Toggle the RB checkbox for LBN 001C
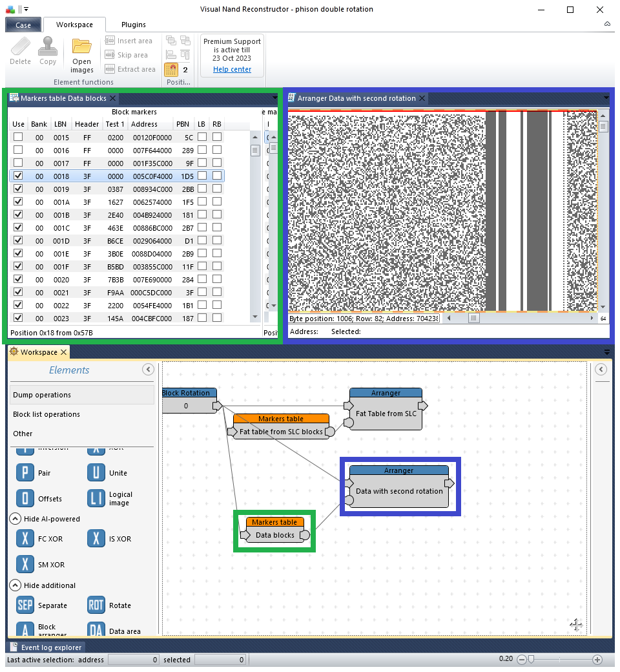 [x=217, y=227]
